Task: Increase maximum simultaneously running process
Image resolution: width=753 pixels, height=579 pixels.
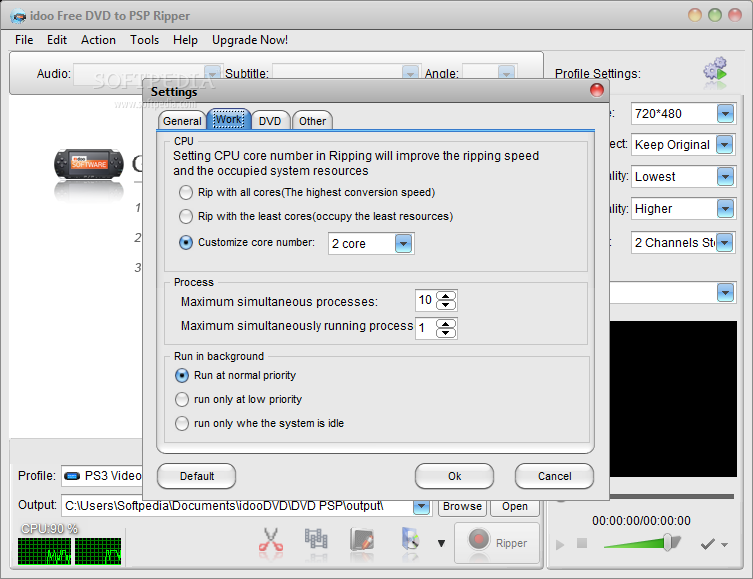Action: click(x=446, y=324)
